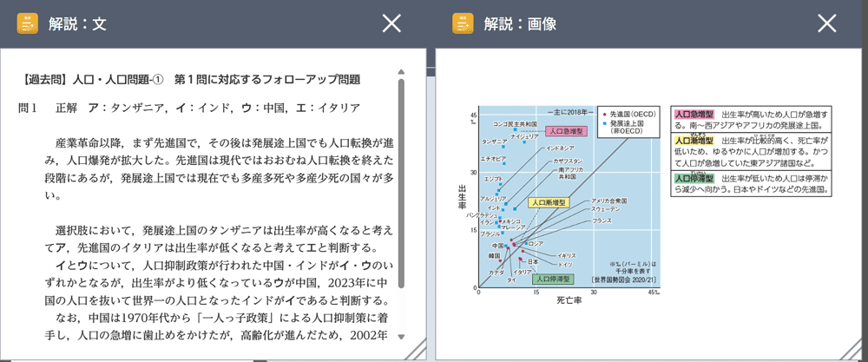
Task: Click the 死亡率 axis label
Action: click(x=568, y=302)
